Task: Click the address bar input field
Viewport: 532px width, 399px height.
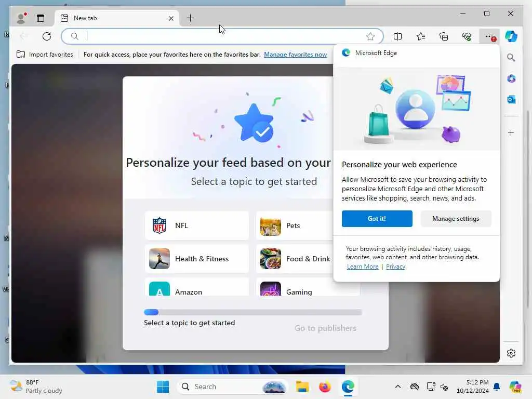Action: tap(222, 36)
